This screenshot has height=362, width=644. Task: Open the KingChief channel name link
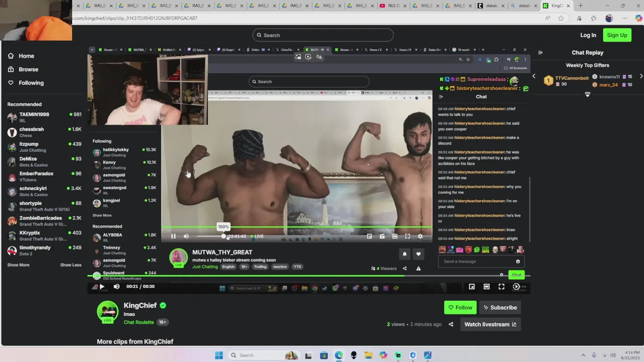click(140, 305)
